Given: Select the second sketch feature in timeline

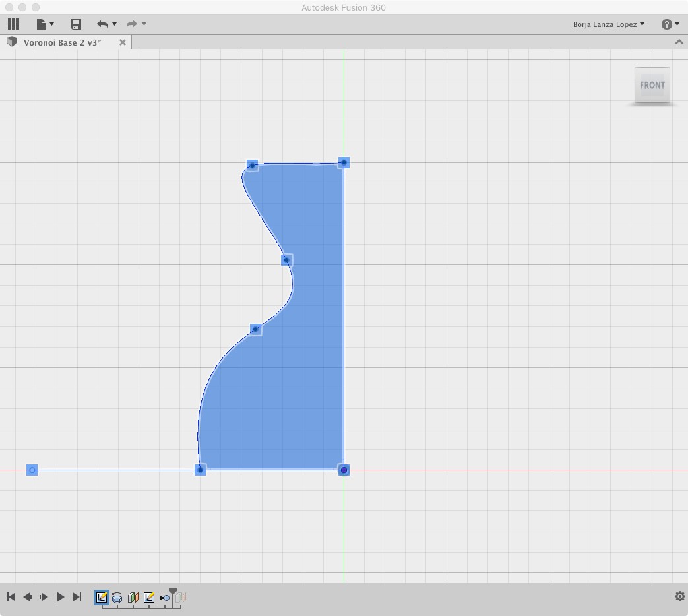Looking at the screenshot, I should point(148,597).
